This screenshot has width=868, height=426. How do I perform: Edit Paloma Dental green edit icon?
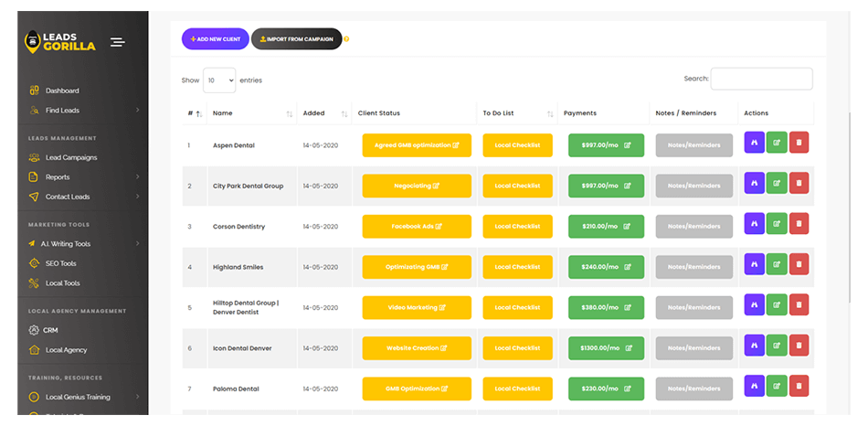point(776,386)
